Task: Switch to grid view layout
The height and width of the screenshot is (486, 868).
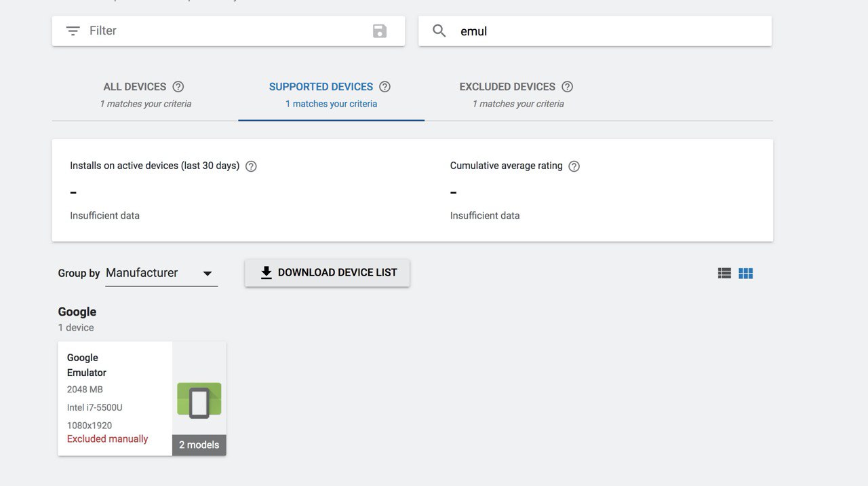Action: tap(746, 274)
